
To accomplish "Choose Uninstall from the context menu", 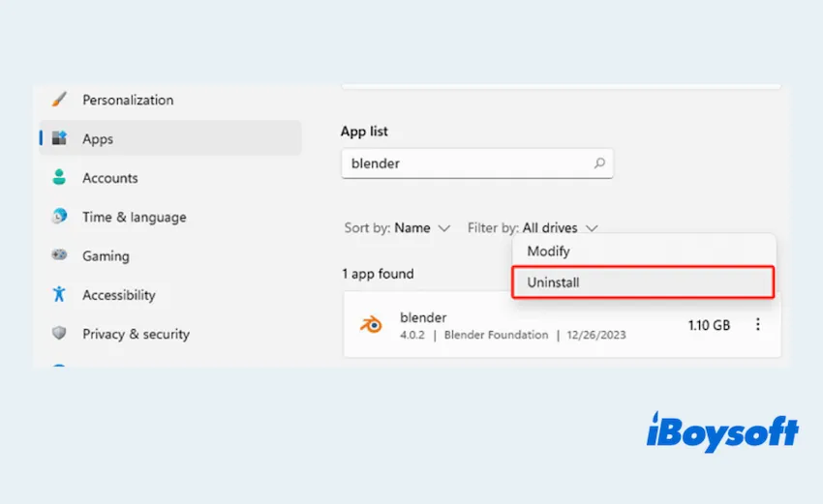I will coord(643,282).
